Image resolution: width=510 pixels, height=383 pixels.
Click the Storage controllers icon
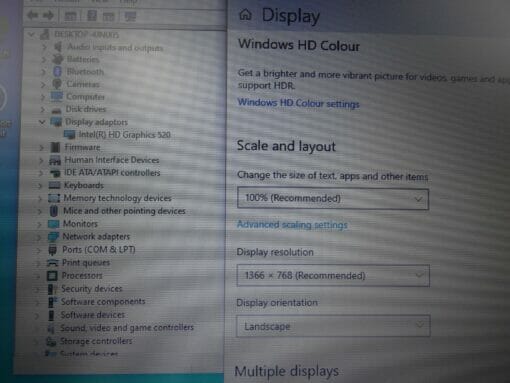[x=51, y=341]
